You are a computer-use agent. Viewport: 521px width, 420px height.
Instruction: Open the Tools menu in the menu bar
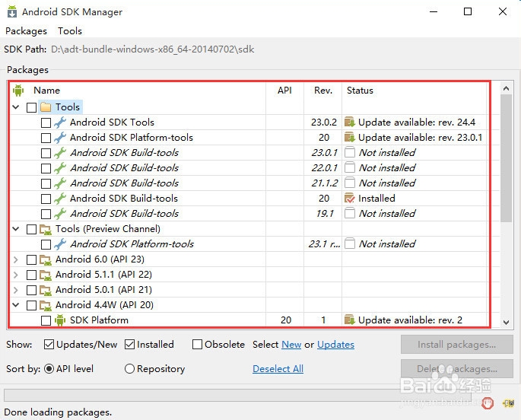pos(70,31)
